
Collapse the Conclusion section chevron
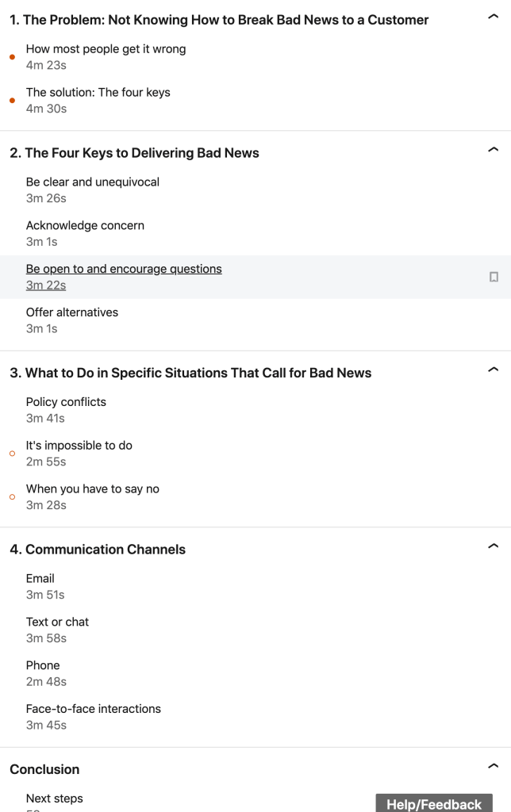[x=493, y=766]
